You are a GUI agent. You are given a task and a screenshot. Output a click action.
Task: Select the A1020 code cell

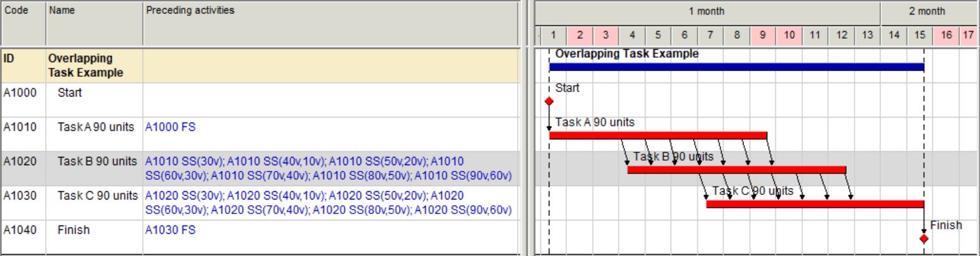23,168
